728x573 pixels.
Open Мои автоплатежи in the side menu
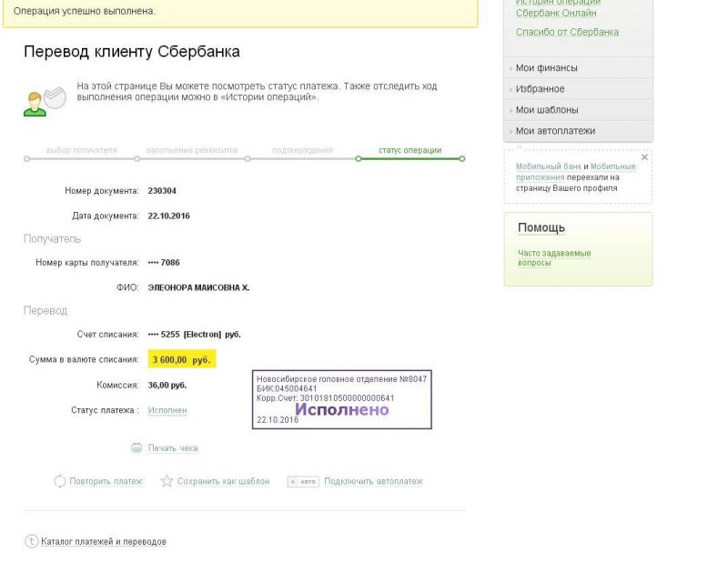point(555,131)
